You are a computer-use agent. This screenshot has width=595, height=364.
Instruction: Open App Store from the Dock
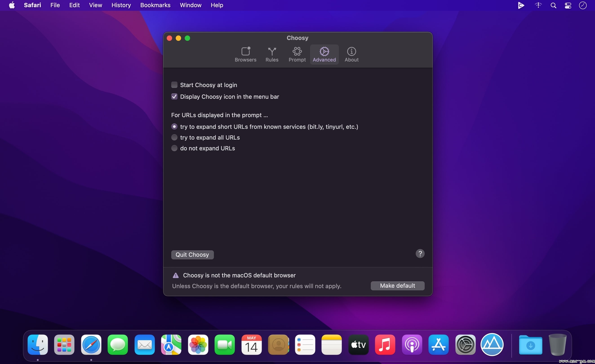click(x=439, y=344)
